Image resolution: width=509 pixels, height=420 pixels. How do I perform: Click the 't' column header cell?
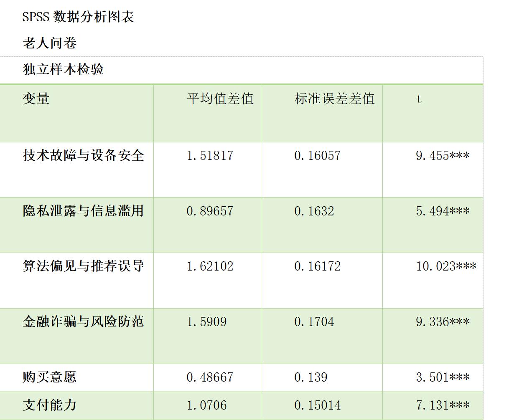click(419, 99)
